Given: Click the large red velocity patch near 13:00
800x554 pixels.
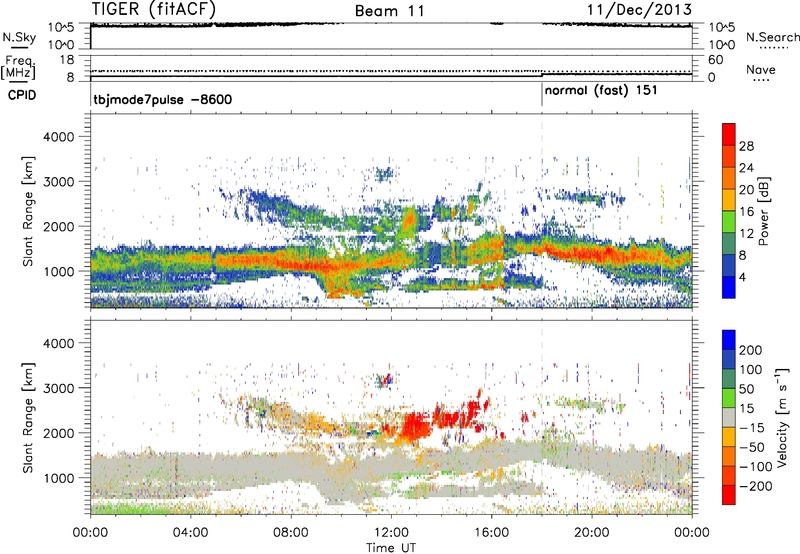Looking at the screenshot, I should (415, 426).
